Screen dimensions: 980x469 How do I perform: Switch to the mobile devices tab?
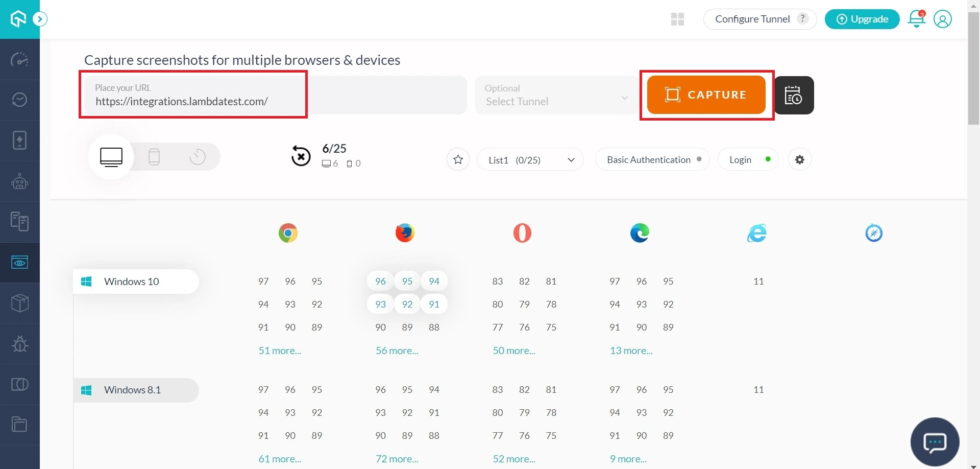coord(154,156)
